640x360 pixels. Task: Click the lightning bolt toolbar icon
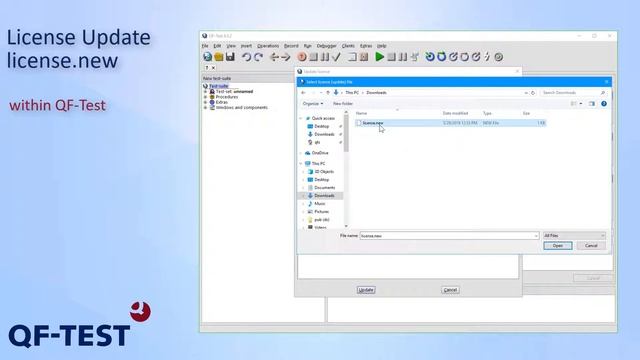pos(487,57)
